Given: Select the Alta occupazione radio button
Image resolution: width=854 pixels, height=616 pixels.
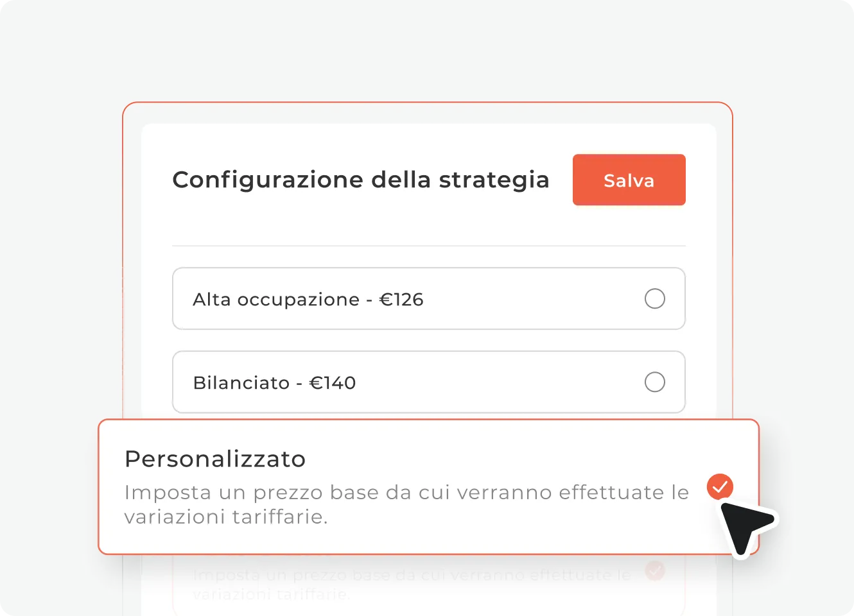Looking at the screenshot, I should 655,298.
